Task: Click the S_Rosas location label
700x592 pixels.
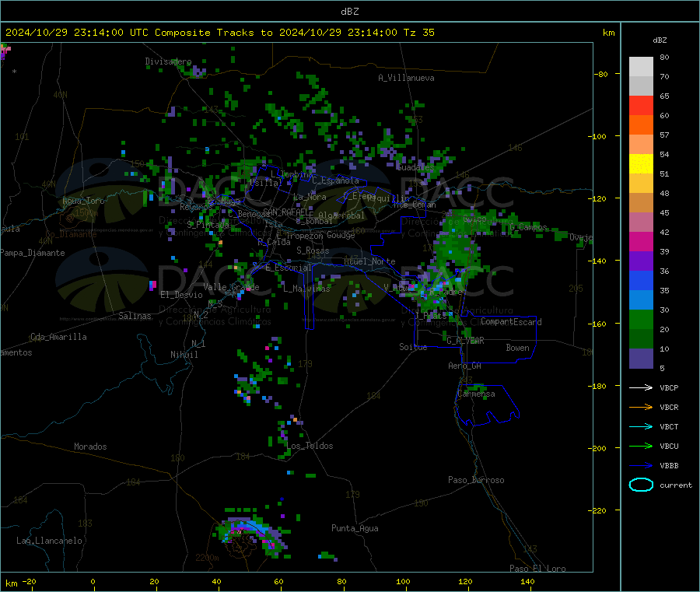Action: [x=313, y=250]
